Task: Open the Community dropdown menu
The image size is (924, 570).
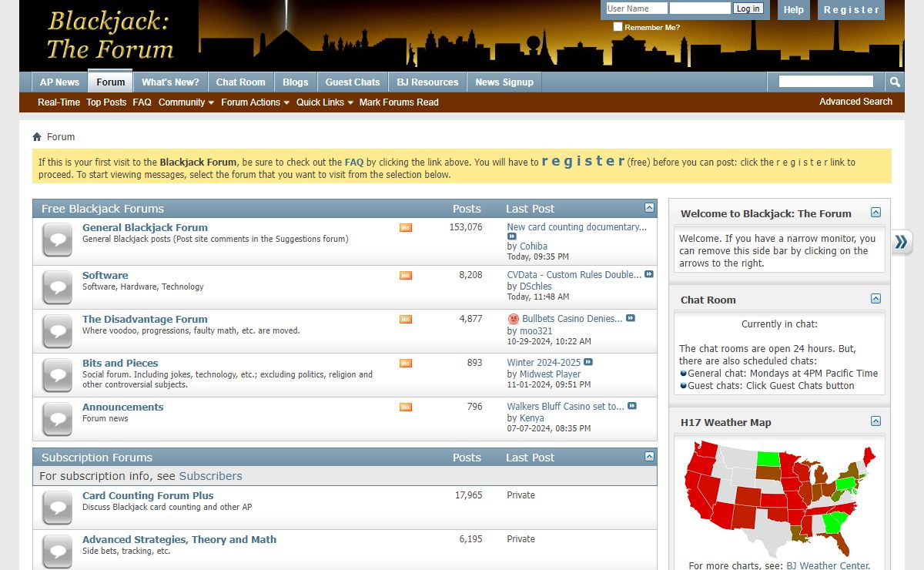Action: (x=186, y=102)
